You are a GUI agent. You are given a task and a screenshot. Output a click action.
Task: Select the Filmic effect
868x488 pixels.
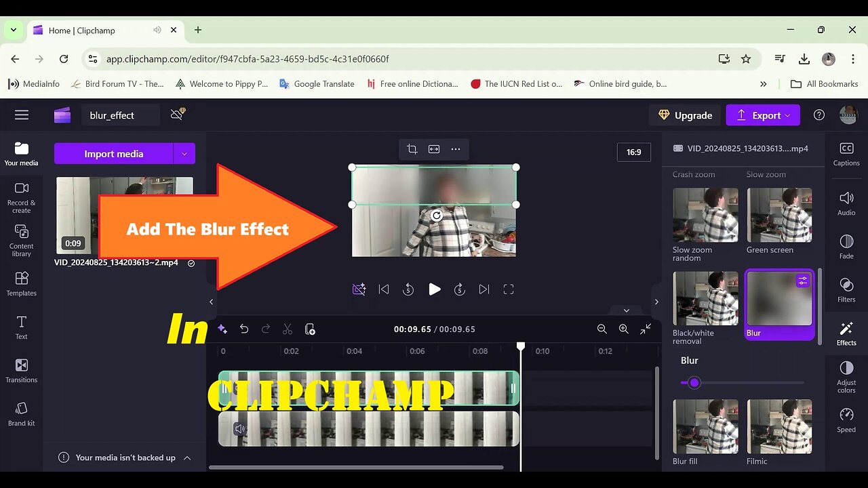point(780,432)
